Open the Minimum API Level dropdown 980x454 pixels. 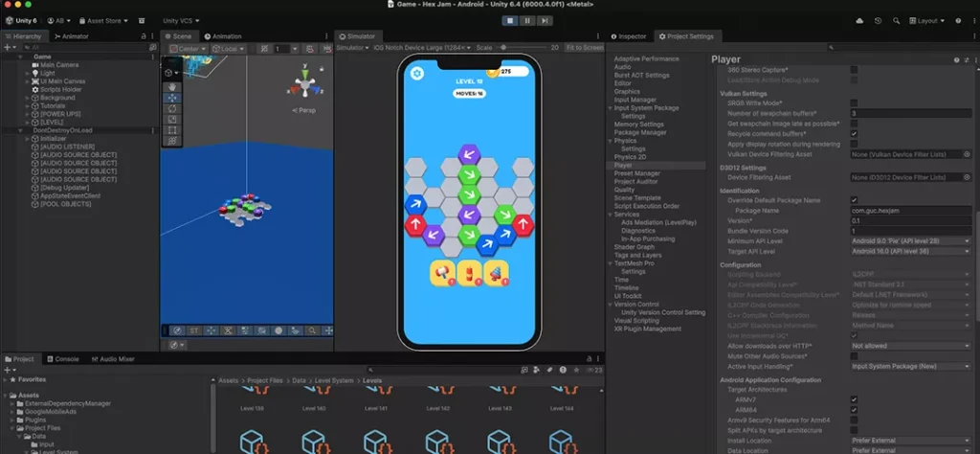[x=911, y=240]
